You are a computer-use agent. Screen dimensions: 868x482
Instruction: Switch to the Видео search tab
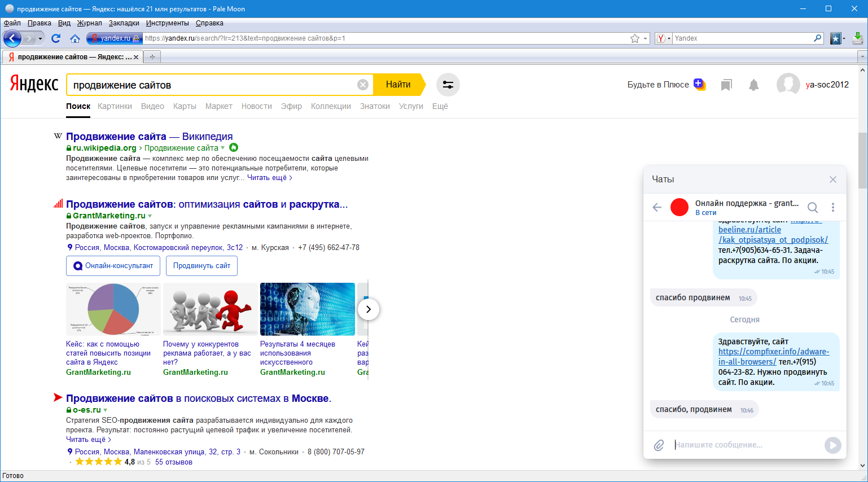click(152, 106)
